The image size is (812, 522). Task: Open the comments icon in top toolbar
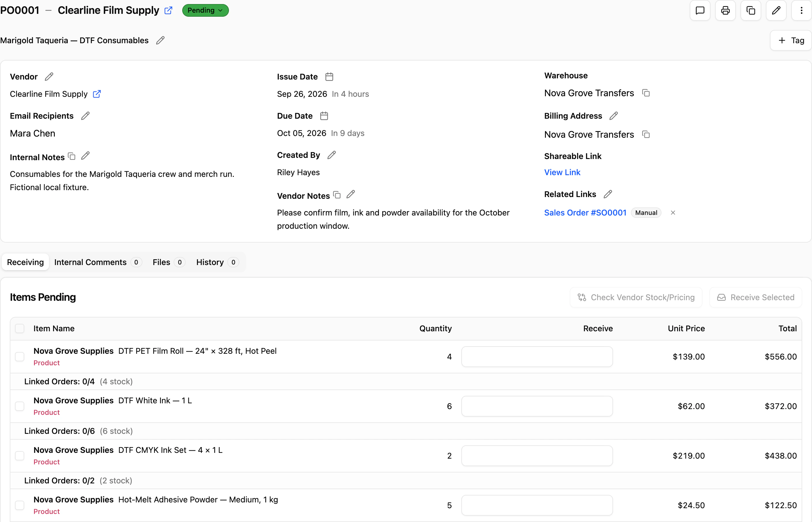[700, 10]
